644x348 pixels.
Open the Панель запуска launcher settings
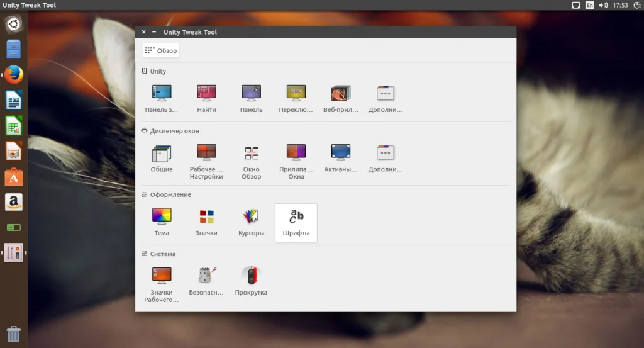162,99
